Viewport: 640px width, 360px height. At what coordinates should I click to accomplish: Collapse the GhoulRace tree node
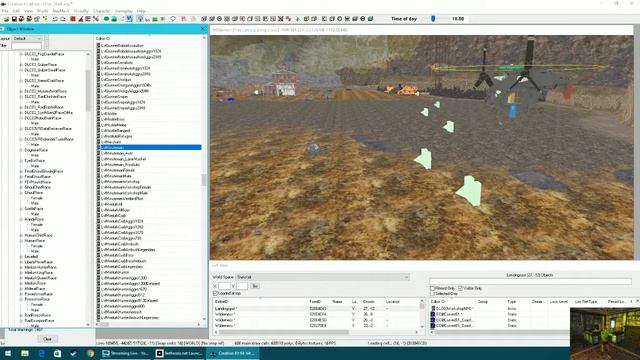[x=21, y=193]
